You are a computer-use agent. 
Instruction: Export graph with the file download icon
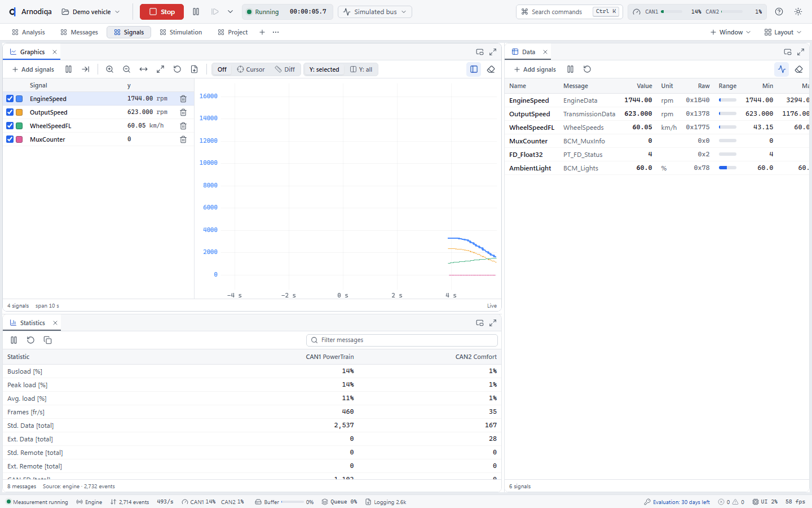(194, 69)
